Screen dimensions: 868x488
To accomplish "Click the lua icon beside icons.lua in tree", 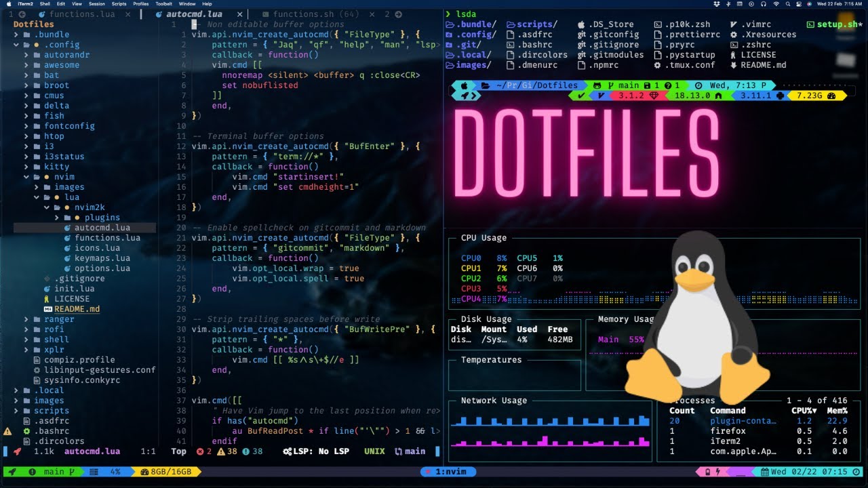I will [x=68, y=248].
